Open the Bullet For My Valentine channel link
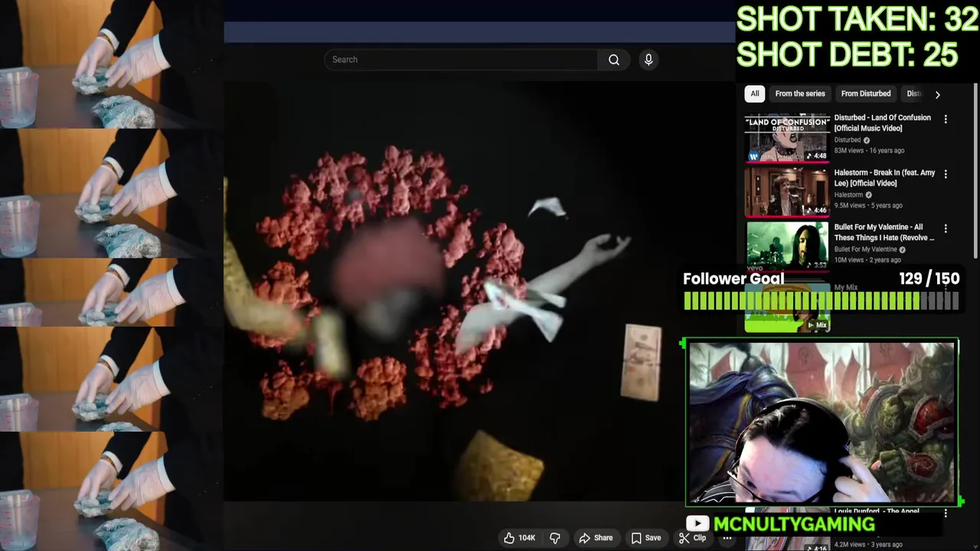Image resolution: width=980 pixels, height=551 pixels. (x=865, y=249)
